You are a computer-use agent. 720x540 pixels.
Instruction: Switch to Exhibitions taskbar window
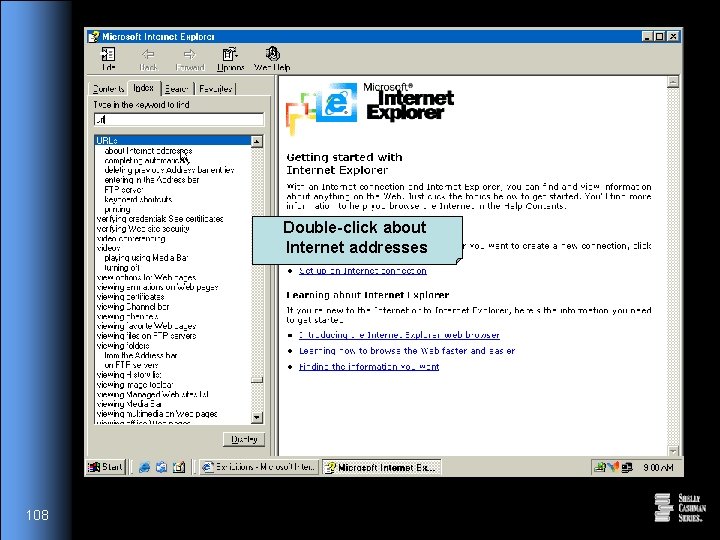[259, 467]
